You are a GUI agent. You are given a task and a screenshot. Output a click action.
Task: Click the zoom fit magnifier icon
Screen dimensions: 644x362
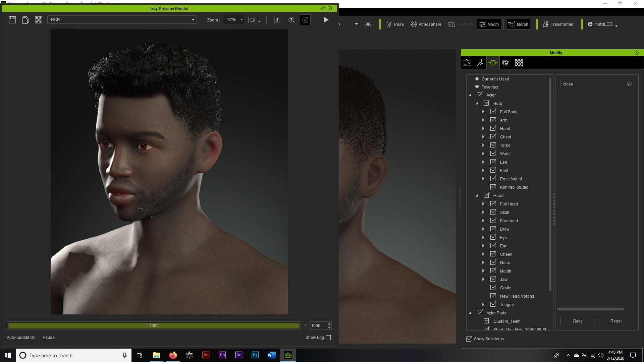tap(252, 20)
